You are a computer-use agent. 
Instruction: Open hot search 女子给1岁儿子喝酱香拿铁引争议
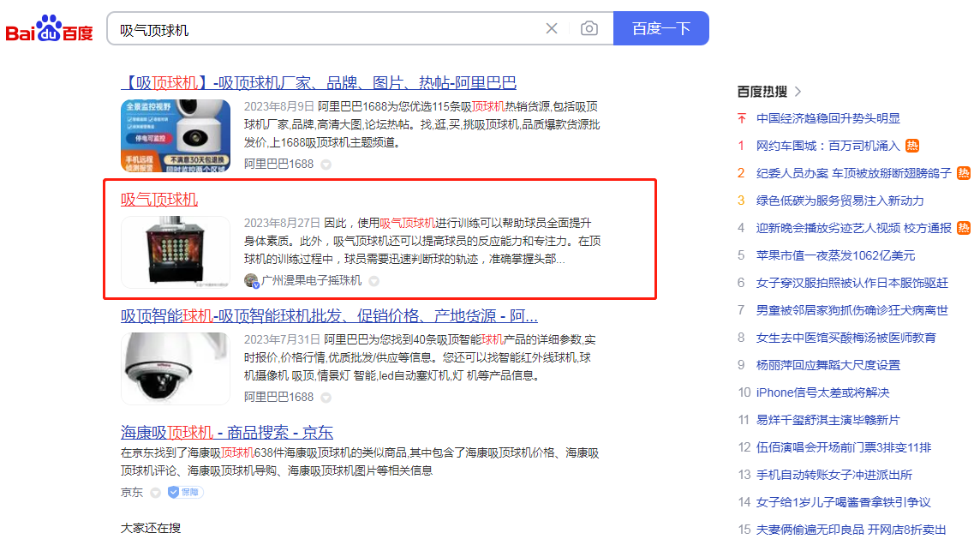(x=844, y=502)
